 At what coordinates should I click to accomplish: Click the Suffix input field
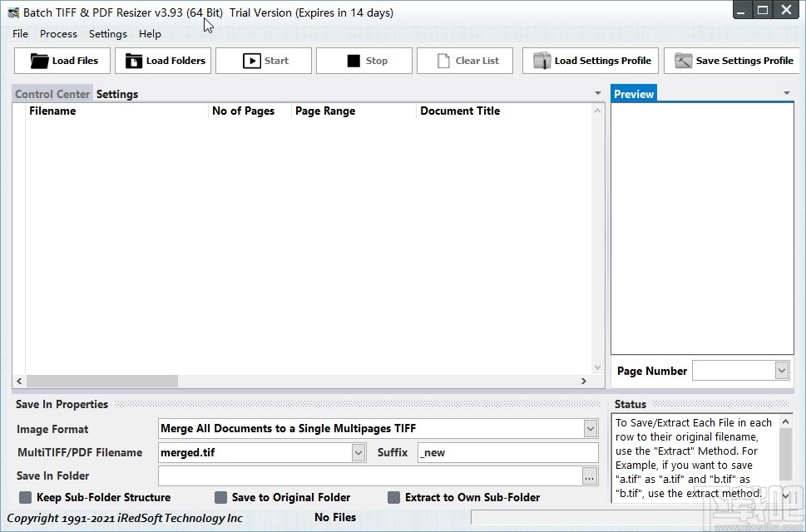click(x=507, y=452)
